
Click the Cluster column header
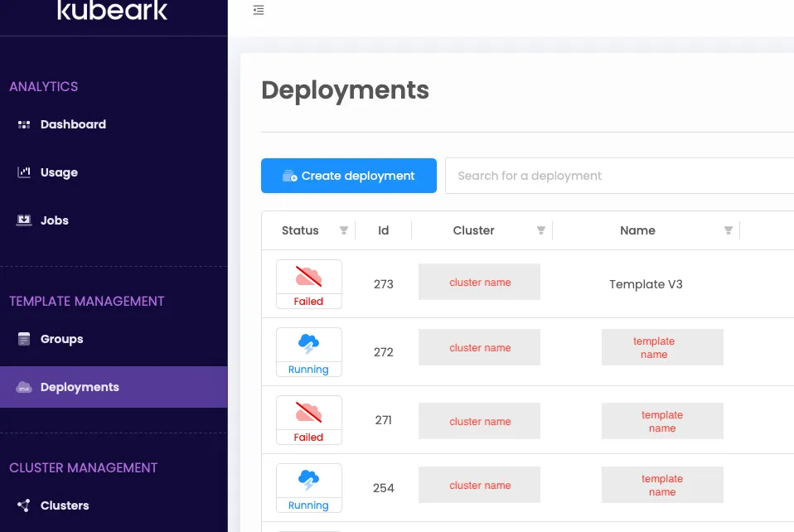[x=473, y=230]
